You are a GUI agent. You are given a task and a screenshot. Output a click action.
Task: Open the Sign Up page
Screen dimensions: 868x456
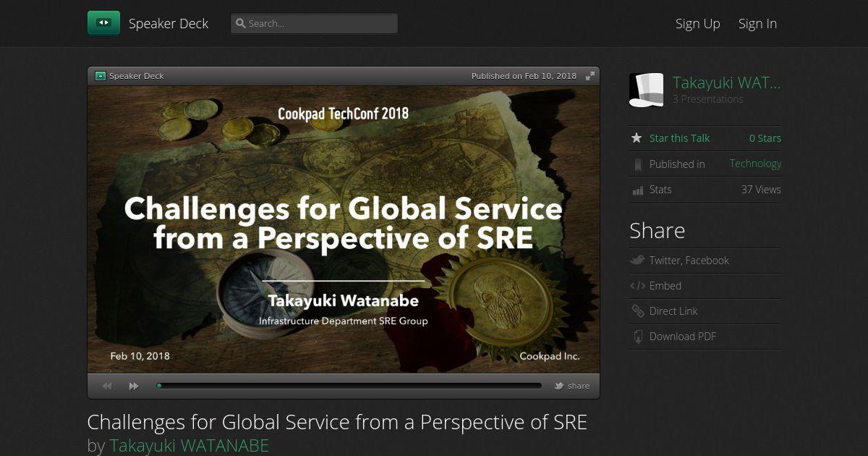(x=698, y=23)
